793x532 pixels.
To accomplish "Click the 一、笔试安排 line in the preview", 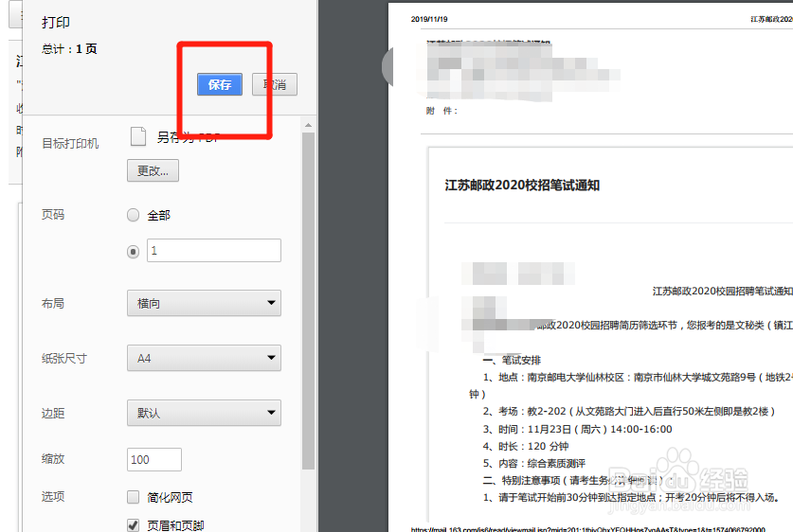I will 512,361.
